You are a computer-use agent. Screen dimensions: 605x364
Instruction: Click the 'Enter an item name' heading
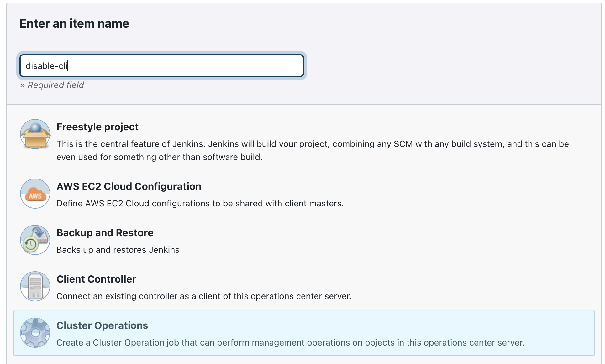pyautogui.click(x=74, y=23)
